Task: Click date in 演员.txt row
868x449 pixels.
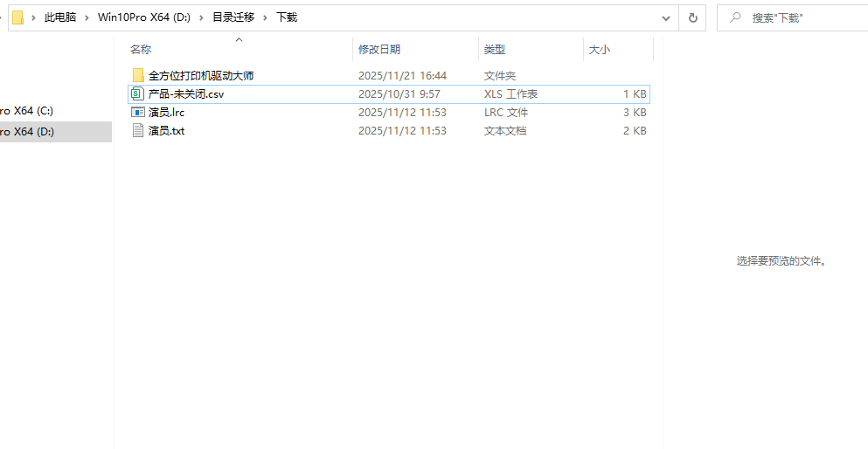Action: pyautogui.click(x=402, y=130)
